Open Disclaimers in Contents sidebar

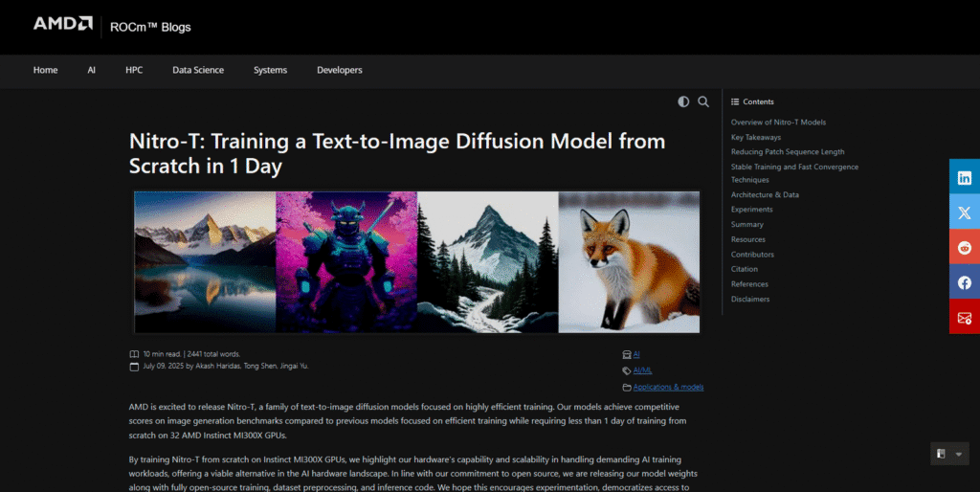point(750,299)
